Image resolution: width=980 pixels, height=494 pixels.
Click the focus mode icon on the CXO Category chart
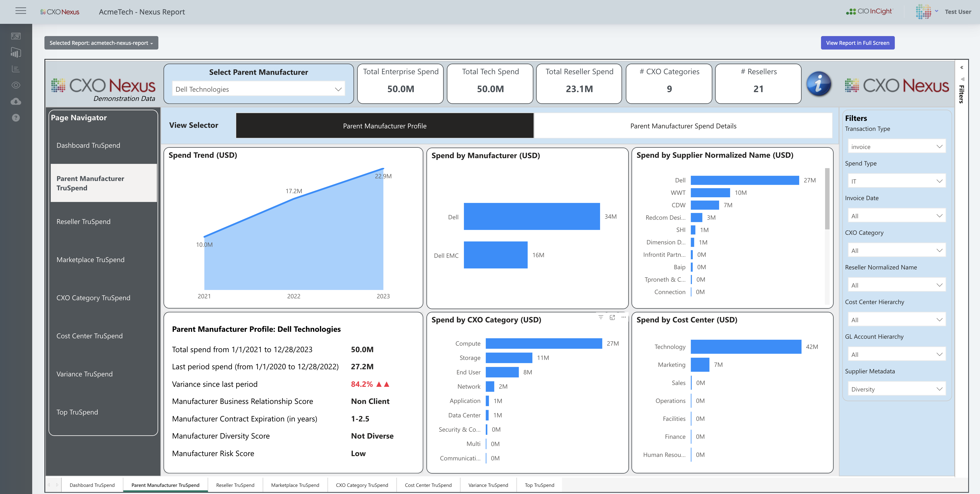coord(612,317)
